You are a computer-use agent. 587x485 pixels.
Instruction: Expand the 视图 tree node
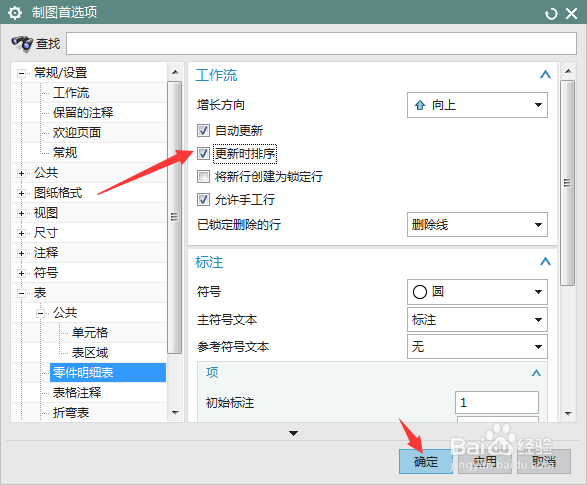[21, 213]
